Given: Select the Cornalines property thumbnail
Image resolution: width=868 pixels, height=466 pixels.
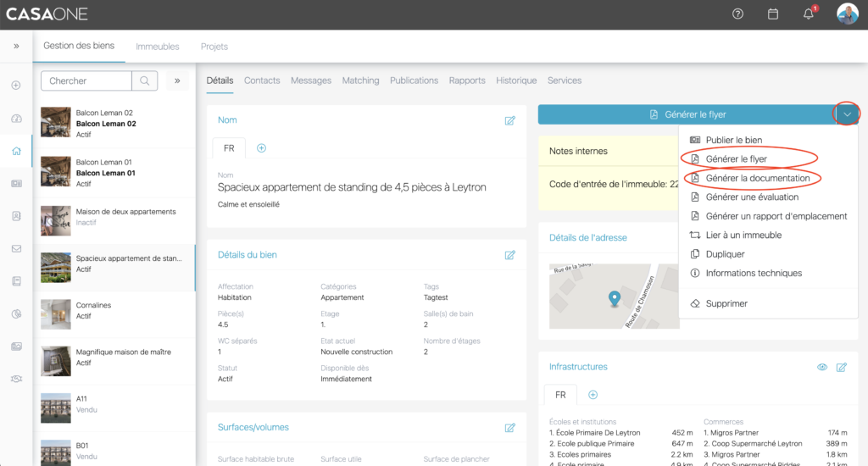Looking at the screenshot, I should click(x=56, y=314).
